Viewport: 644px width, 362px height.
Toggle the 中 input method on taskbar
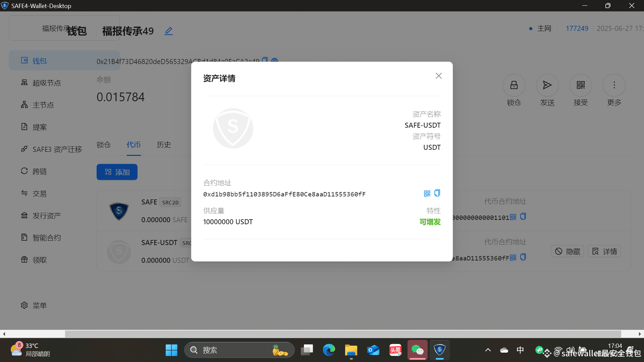click(x=520, y=350)
